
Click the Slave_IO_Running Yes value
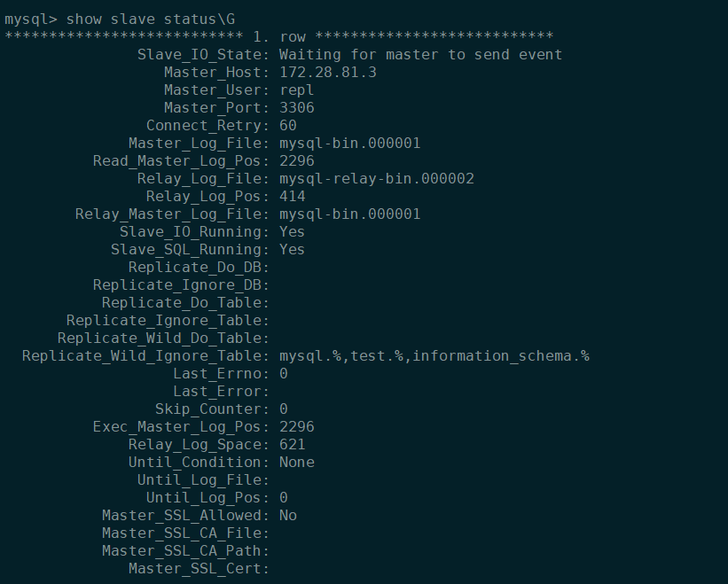292,231
